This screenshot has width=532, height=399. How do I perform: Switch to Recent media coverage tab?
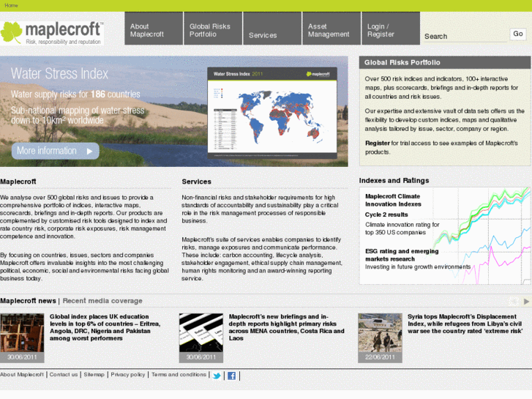tap(102, 301)
